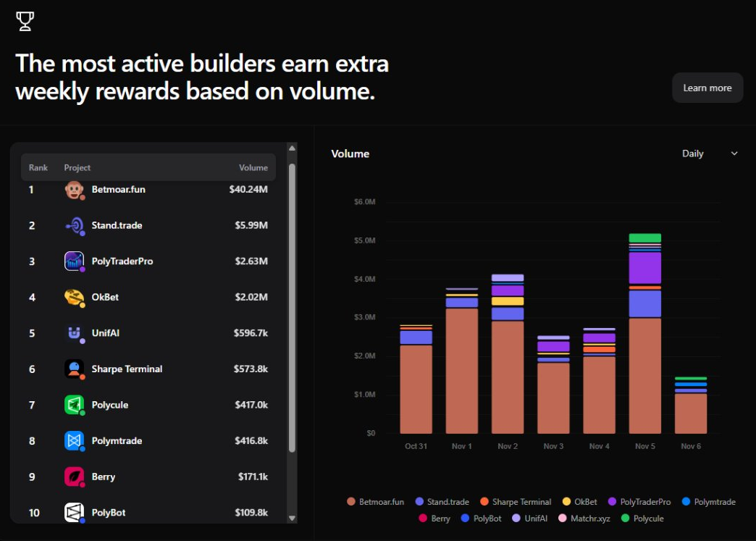The height and width of the screenshot is (541, 756).
Task: Click the OkBet project icon
Action: [74, 297]
